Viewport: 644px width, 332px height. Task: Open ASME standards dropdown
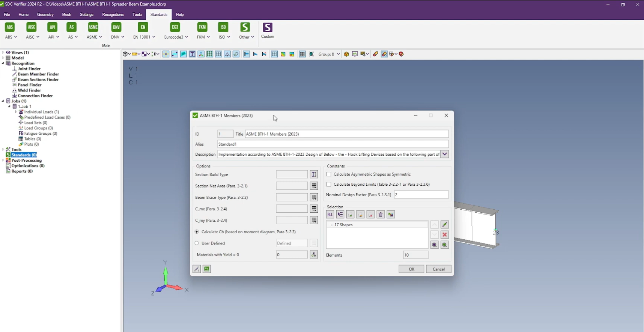94,31
